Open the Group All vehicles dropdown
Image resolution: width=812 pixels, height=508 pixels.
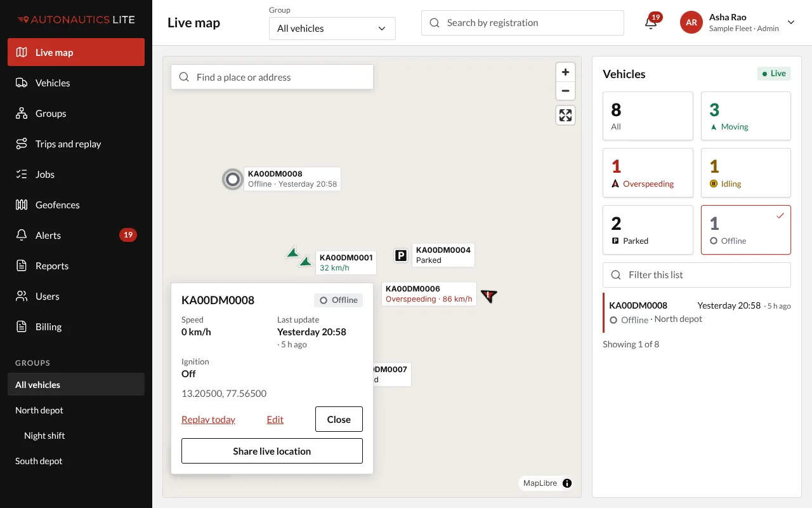(x=332, y=29)
